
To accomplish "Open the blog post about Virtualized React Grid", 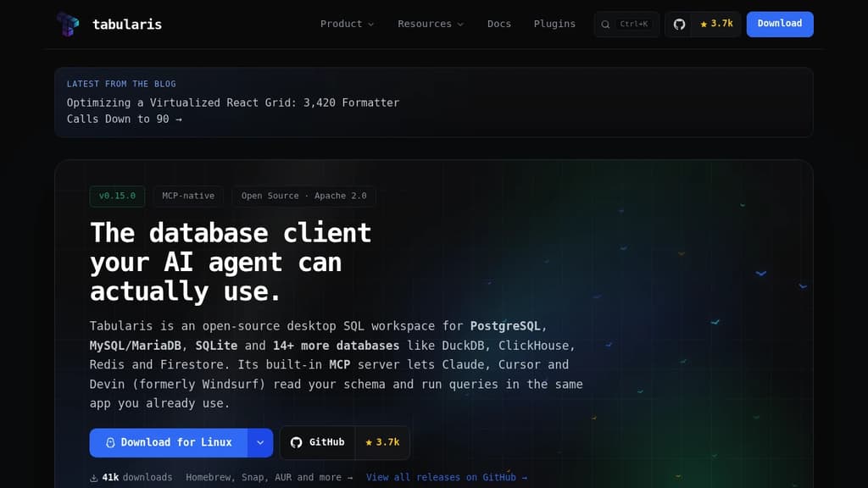I will (x=232, y=111).
